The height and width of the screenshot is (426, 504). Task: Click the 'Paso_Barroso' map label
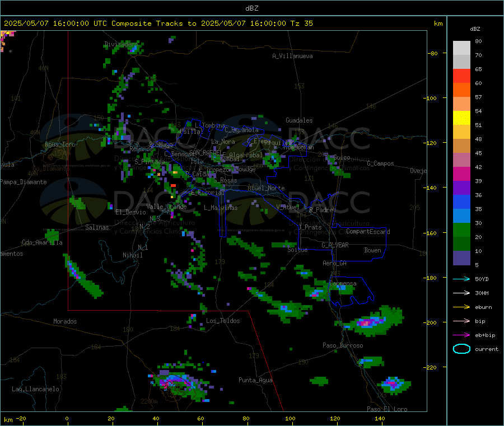click(x=343, y=346)
